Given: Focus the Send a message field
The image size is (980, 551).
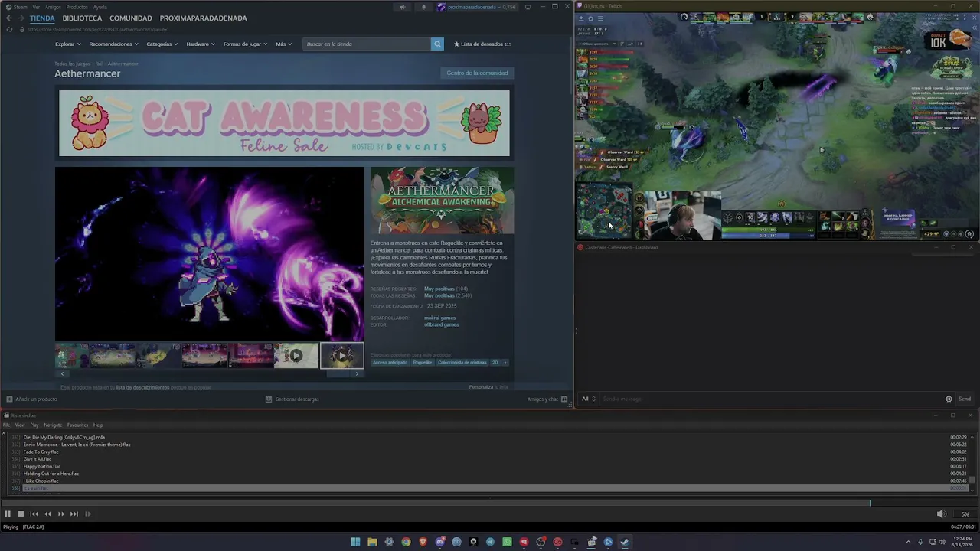Looking at the screenshot, I should 770,399.
